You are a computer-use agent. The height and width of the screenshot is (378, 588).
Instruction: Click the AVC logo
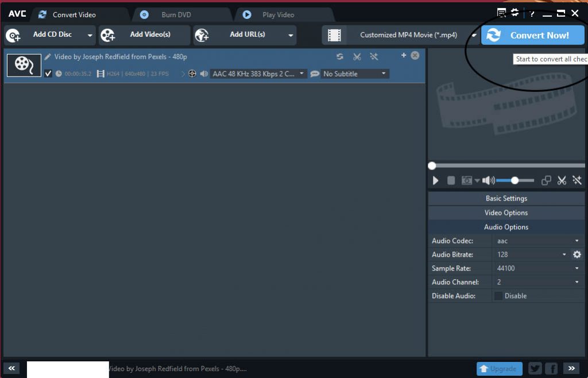pyautogui.click(x=17, y=14)
